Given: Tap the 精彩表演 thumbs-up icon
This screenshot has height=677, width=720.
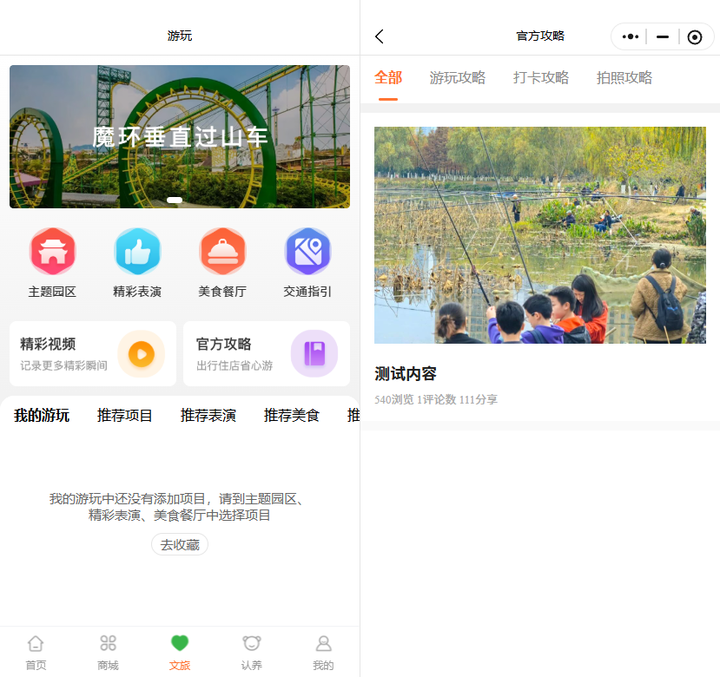Looking at the screenshot, I should [x=137, y=252].
